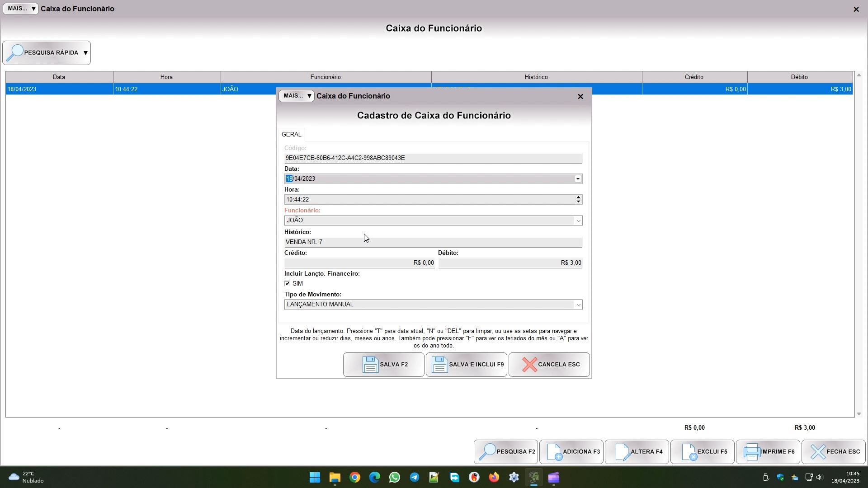Click the printer icon on Imprime F6
This screenshot has height=488, width=868.
(x=752, y=452)
